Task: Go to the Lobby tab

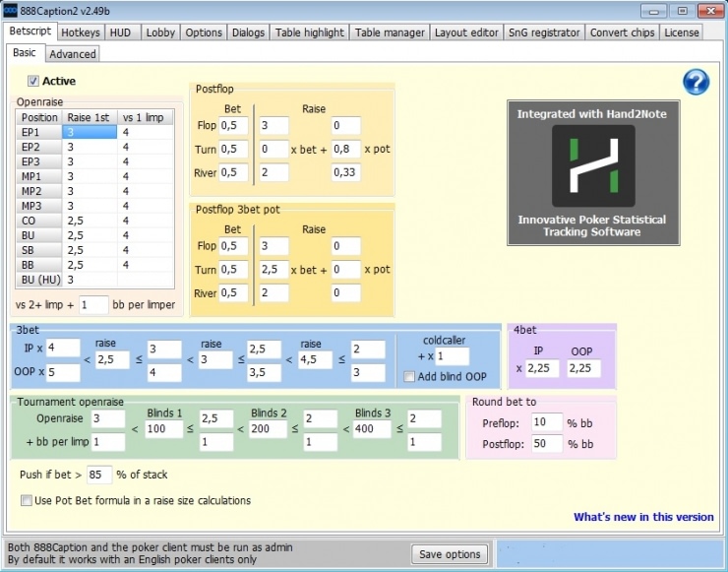Action: tap(160, 32)
